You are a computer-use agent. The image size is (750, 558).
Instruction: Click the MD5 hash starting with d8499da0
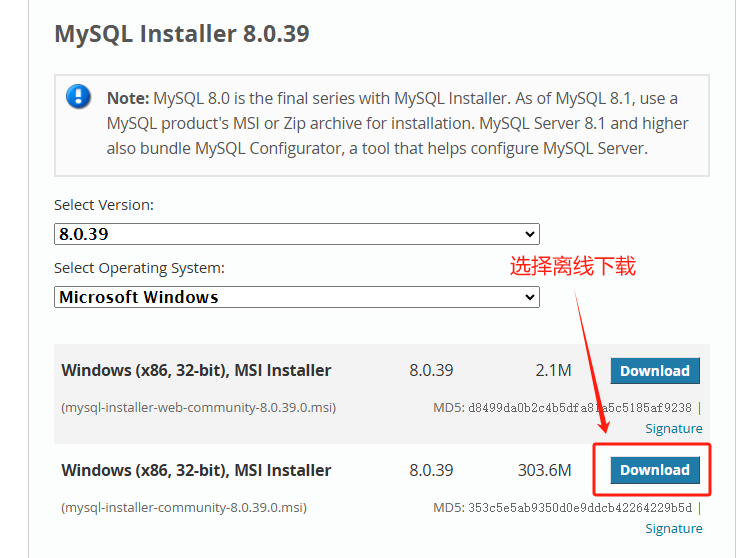[580, 408]
